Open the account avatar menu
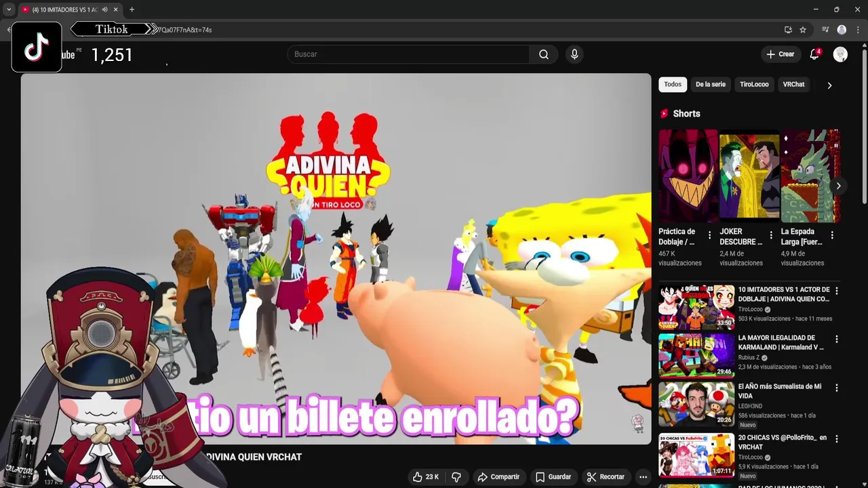Viewport: 868px width, 488px height. point(840,54)
